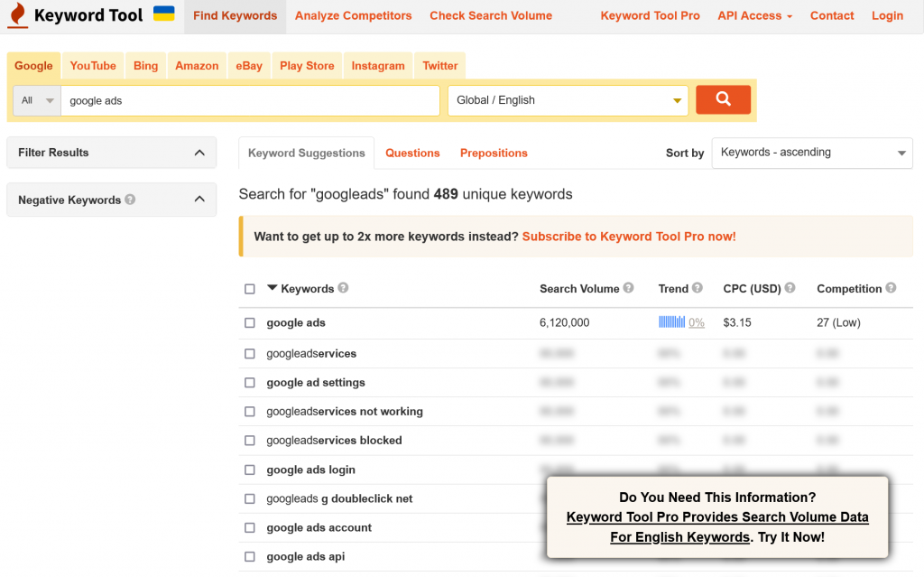Check the box for google ads
Viewport: 924px width, 577px height.
pos(250,322)
